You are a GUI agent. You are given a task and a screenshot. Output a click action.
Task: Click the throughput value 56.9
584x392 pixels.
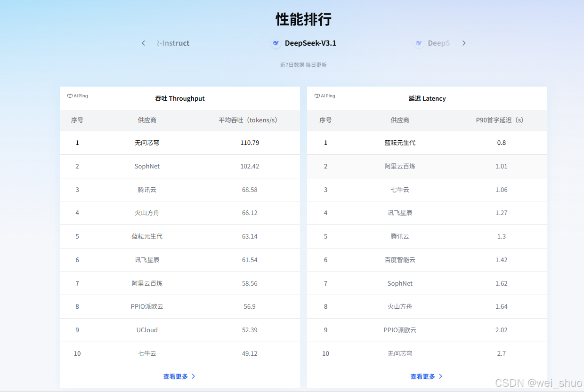(250, 306)
